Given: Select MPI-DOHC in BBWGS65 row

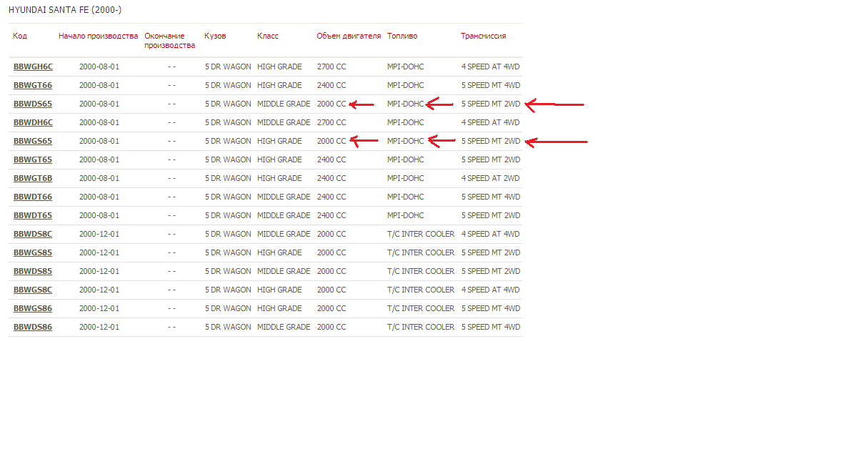Looking at the screenshot, I should click(x=406, y=141).
